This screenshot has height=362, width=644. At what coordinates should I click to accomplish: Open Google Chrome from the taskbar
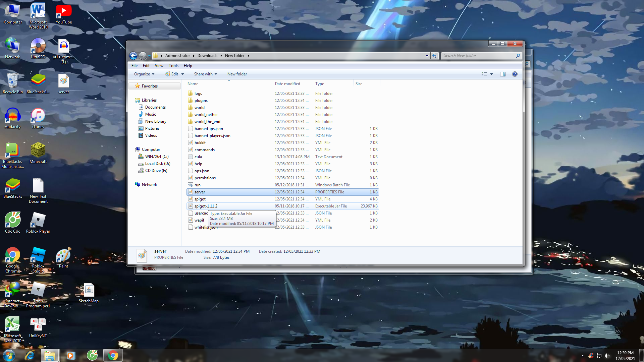click(113, 355)
